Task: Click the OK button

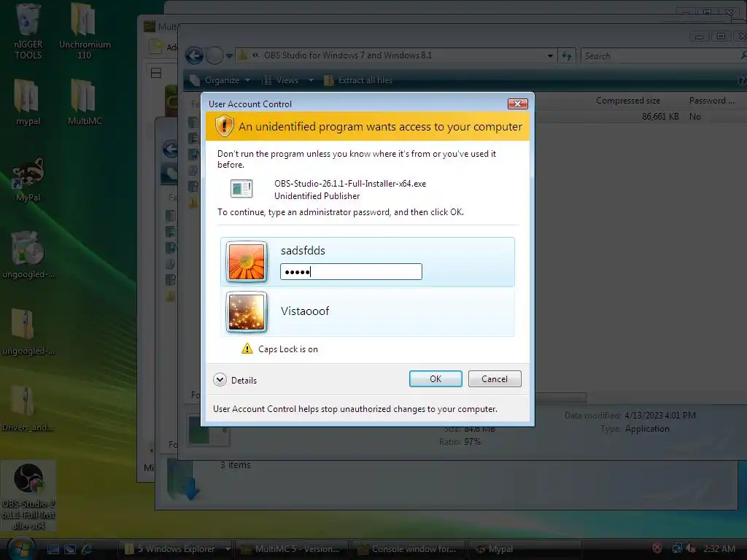Action: point(436,378)
